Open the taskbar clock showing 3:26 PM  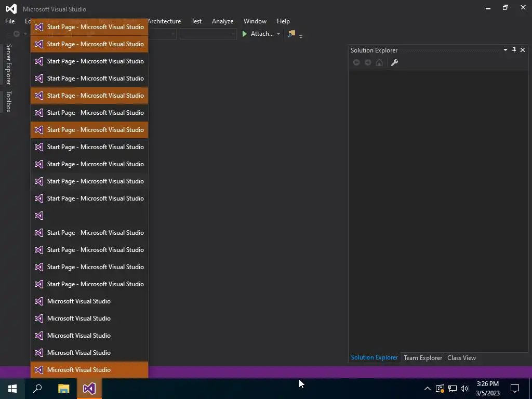coord(487,389)
